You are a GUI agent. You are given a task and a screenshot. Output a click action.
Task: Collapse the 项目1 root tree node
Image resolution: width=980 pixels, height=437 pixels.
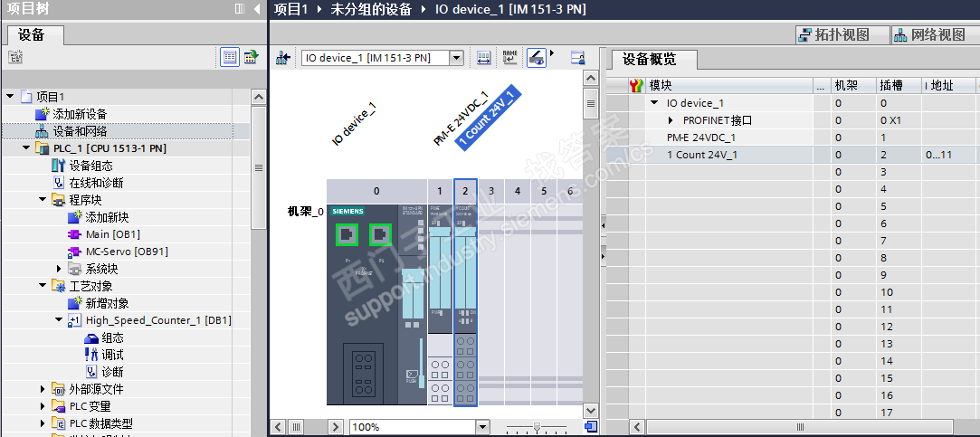point(10,97)
